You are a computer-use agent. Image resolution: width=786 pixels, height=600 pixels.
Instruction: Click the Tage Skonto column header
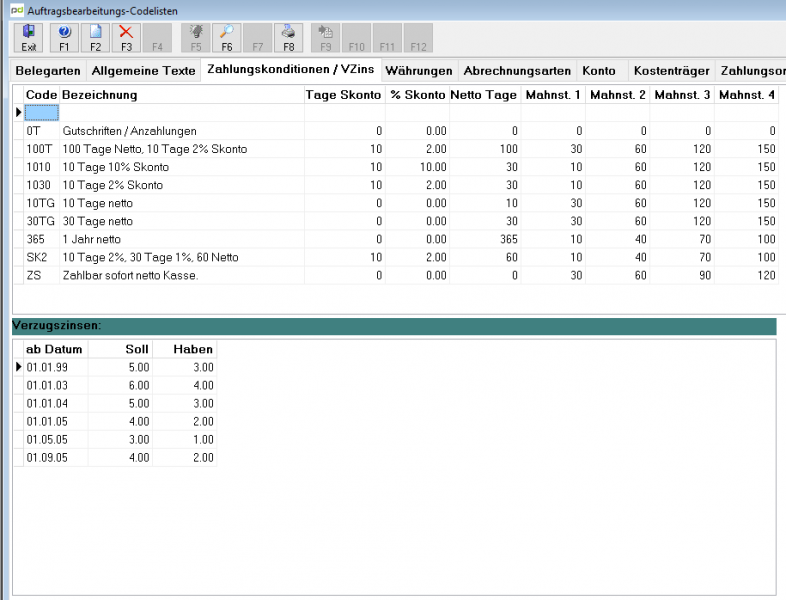click(344, 95)
